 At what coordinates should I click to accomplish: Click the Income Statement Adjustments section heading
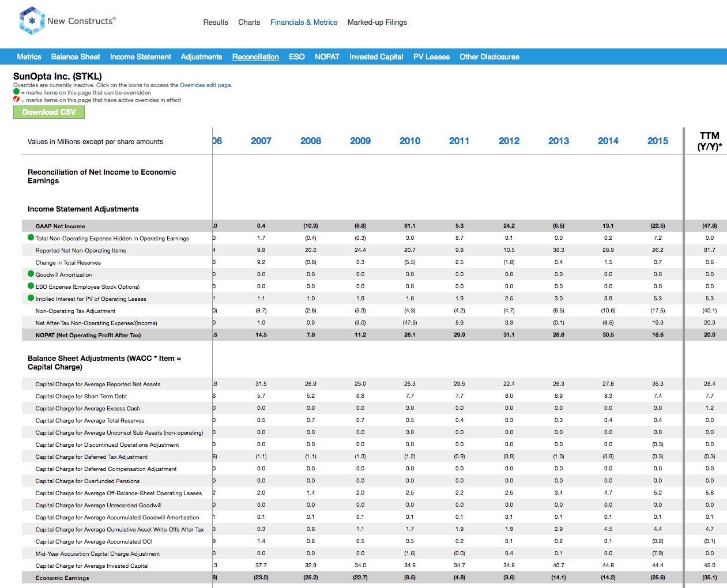83,209
